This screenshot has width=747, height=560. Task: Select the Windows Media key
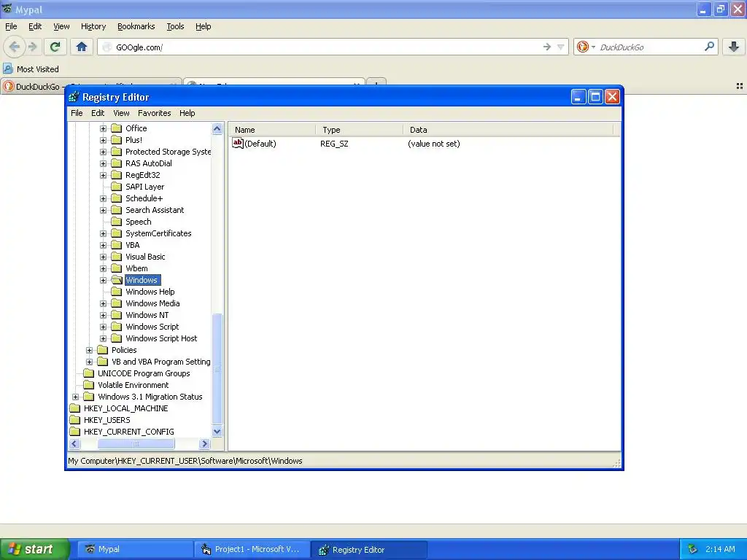(x=152, y=303)
